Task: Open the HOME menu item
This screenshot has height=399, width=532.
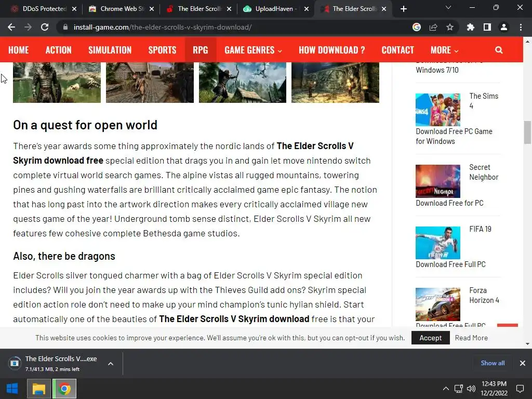Action: pyautogui.click(x=19, y=50)
